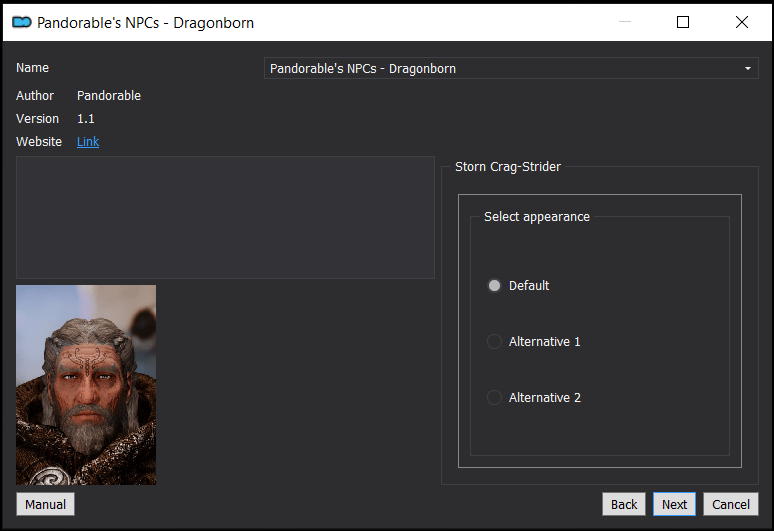Click the Mod Organizer icon in title bar
The width and height of the screenshot is (774, 531).
click(x=22, y=22)
